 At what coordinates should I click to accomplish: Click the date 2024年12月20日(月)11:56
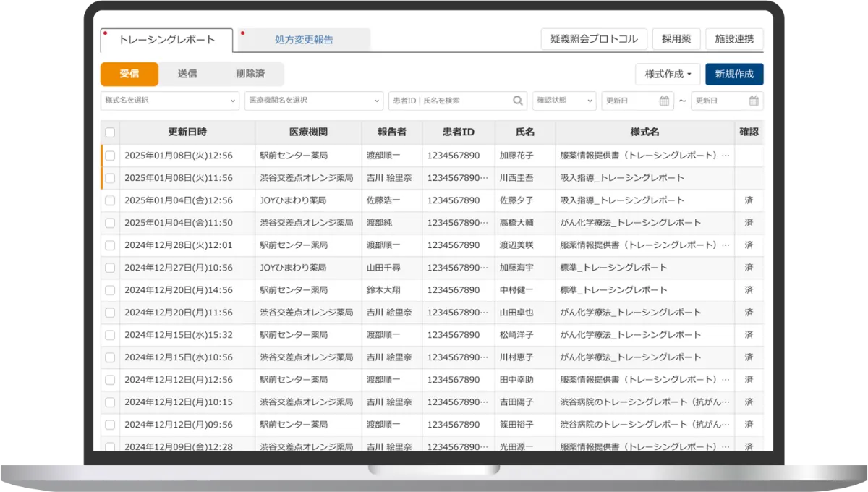[179, 313]
